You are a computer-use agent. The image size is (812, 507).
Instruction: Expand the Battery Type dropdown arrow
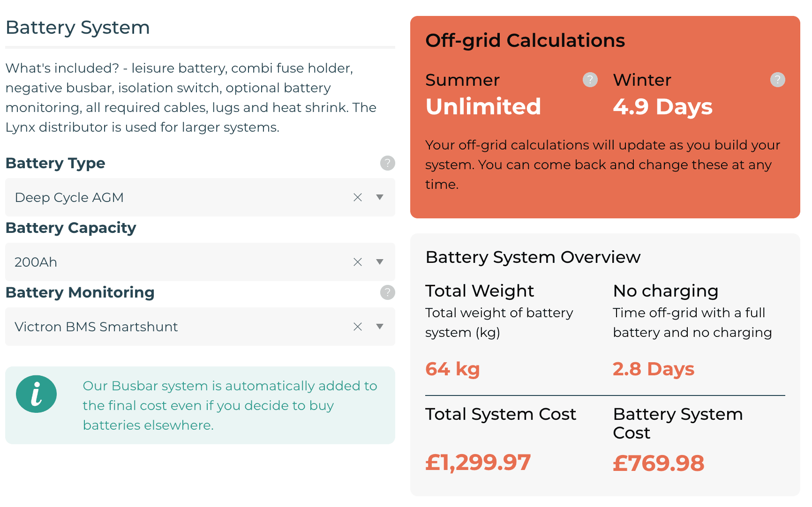[380, 197]
